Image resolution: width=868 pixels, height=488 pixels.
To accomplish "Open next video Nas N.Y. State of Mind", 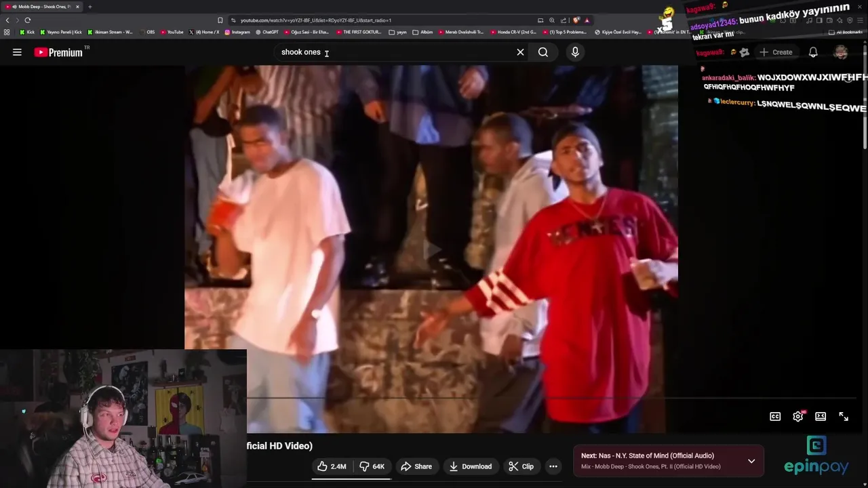I will click(648, 455).
